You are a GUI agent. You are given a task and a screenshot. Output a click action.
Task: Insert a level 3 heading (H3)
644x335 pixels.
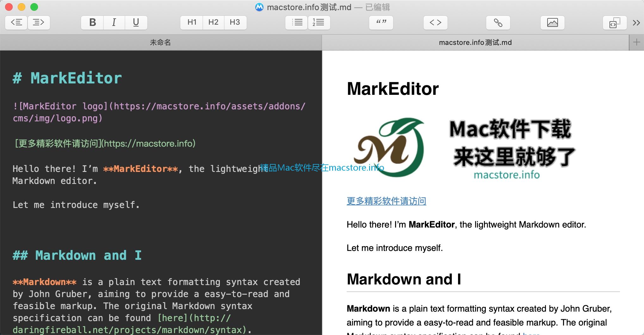coord(235,22)
